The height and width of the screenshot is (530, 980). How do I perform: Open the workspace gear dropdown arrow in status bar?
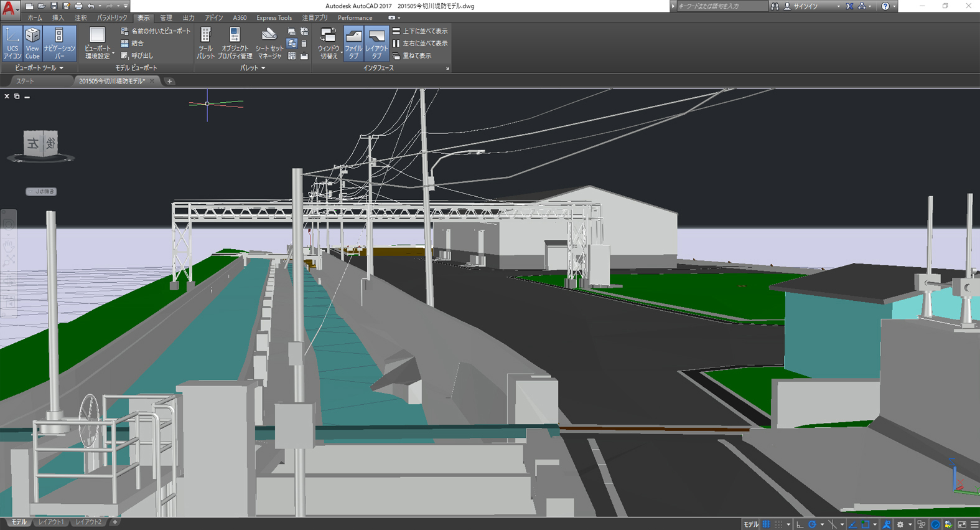pyautogui.click(x=909, y=524)
